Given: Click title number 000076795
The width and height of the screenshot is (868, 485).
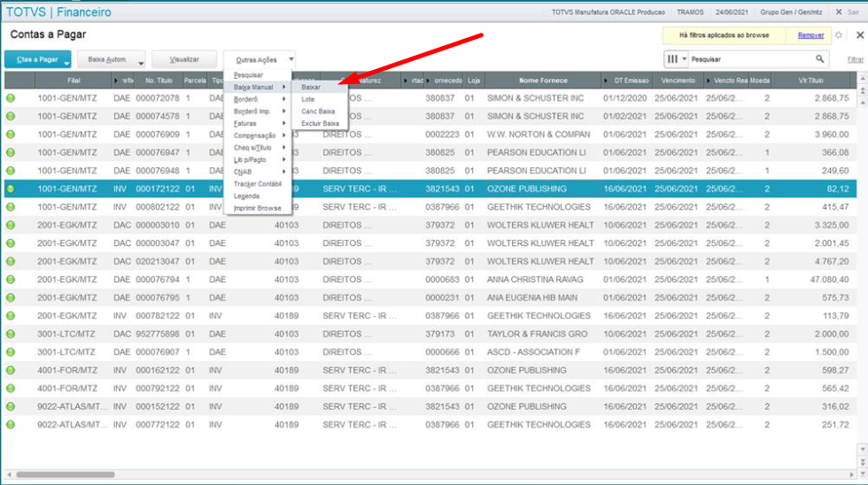Looking at the screenshot, I should pos(158,297).
